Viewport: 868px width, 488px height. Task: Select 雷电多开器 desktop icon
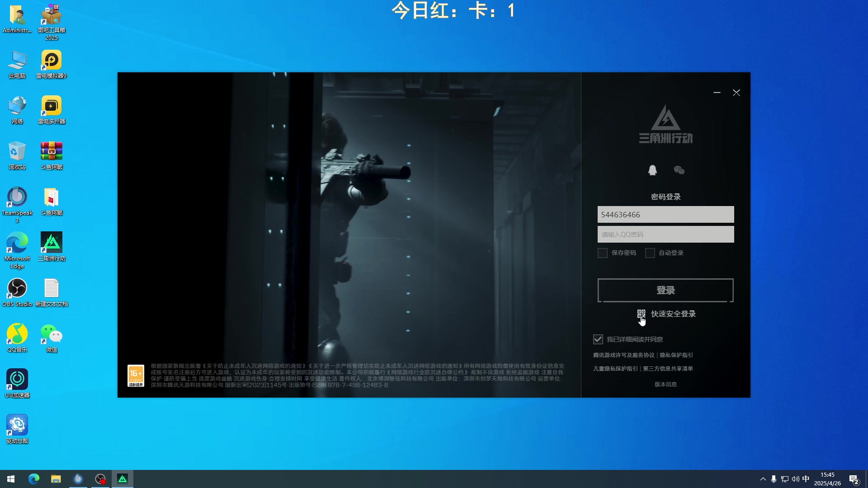point(52,110)
